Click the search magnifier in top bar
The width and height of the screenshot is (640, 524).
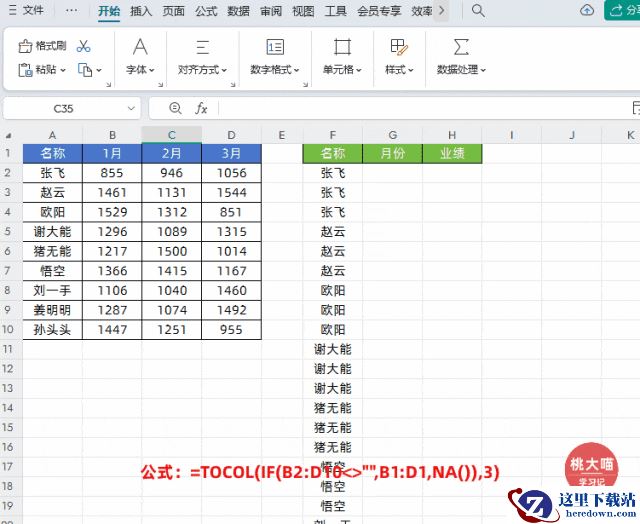tap(478, 11)
